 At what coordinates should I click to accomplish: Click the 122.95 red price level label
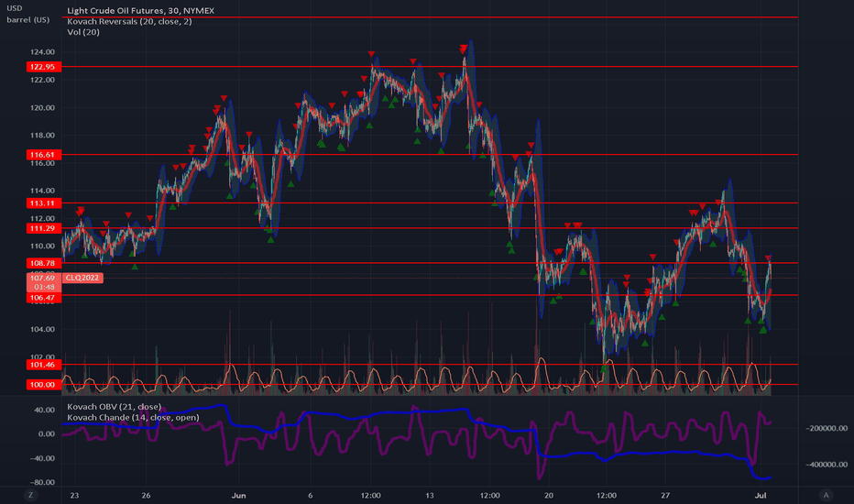(43, 67)
